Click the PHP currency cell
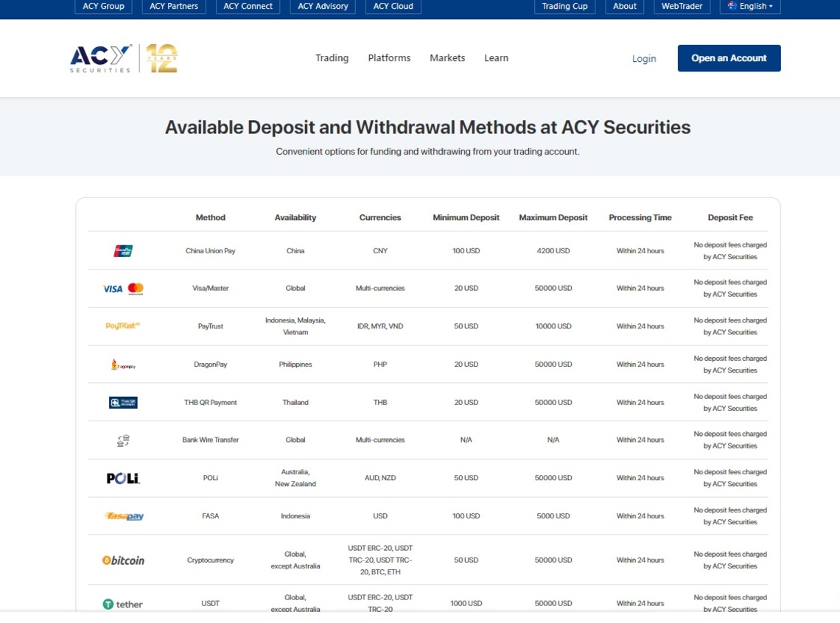The width and height of the screenshot is (840, 623). (380, 364)
